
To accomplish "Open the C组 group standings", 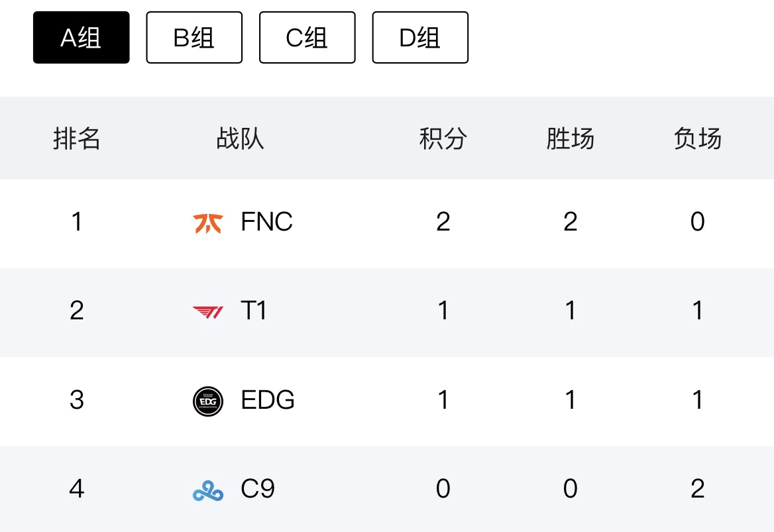I will (307, 38).
